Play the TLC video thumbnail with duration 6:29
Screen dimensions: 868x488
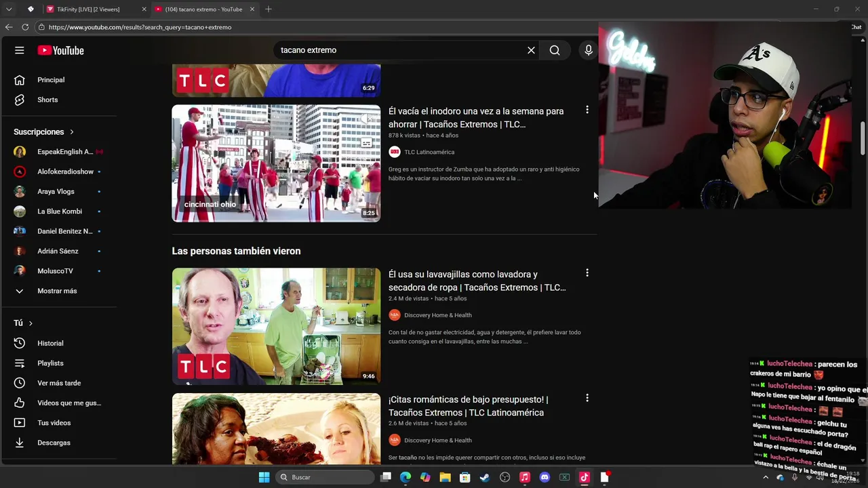pos(276,81)
